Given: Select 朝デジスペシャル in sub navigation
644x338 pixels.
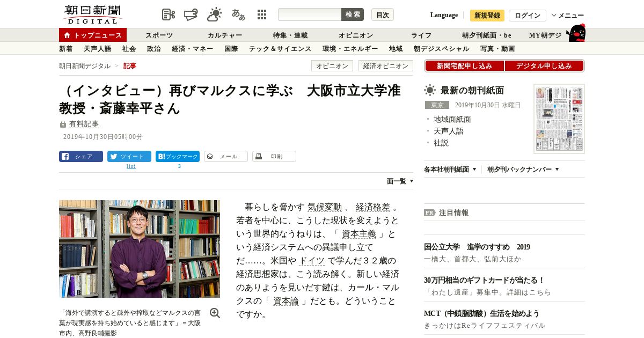Looking at the screenshot, I should (x=442, y=49).
